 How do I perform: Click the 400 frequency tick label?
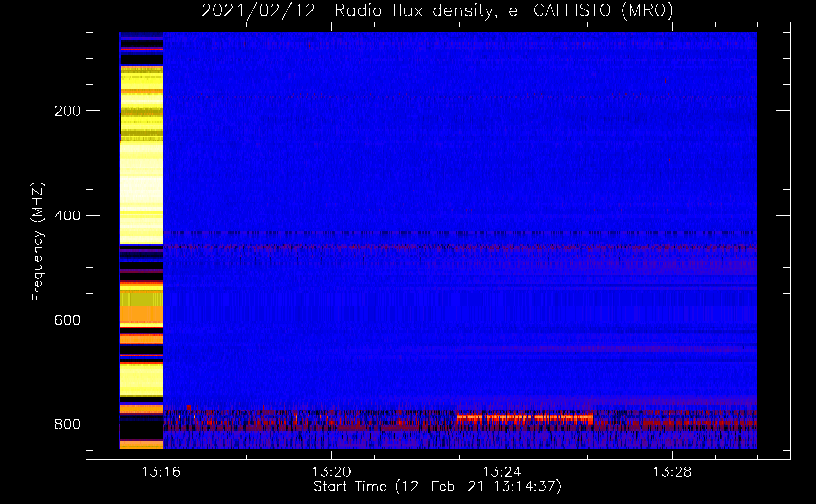pyautogui.click(x=68, y=216)
